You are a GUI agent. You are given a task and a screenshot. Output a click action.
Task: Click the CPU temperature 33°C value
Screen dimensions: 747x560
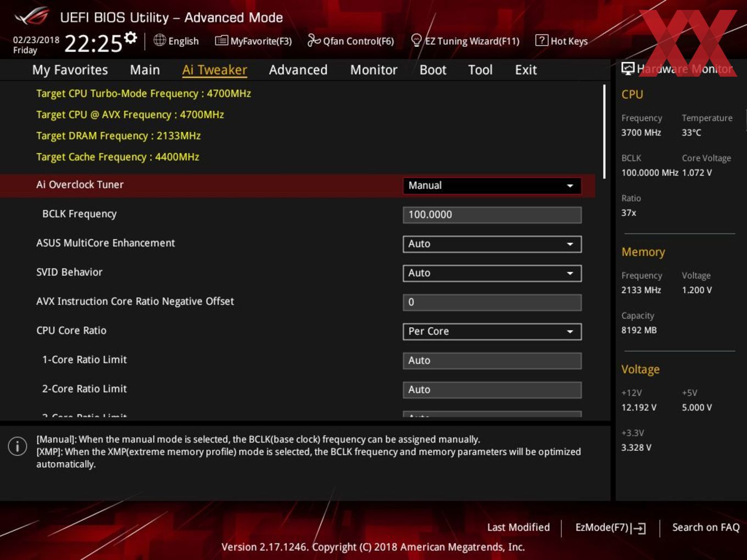tap(692, 132)
